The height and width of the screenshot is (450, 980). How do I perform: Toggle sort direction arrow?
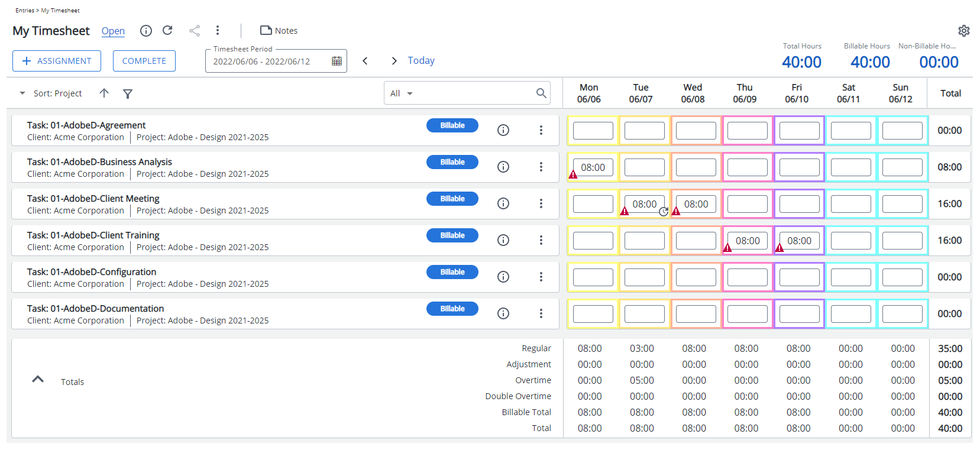(104, 93)
